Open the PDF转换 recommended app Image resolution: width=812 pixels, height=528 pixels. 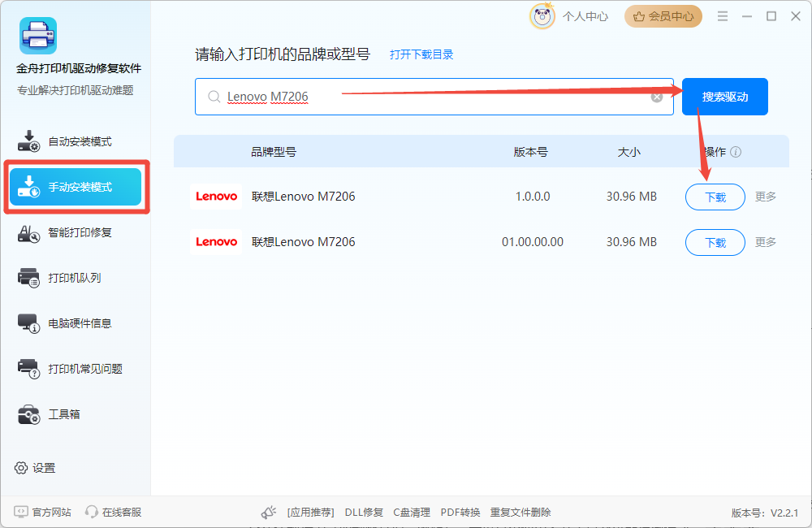point(460,513)
